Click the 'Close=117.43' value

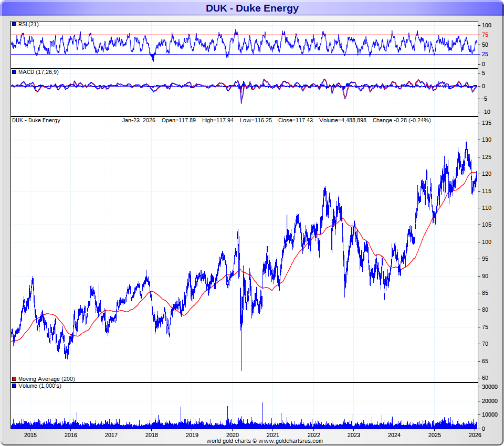[296, 120]
